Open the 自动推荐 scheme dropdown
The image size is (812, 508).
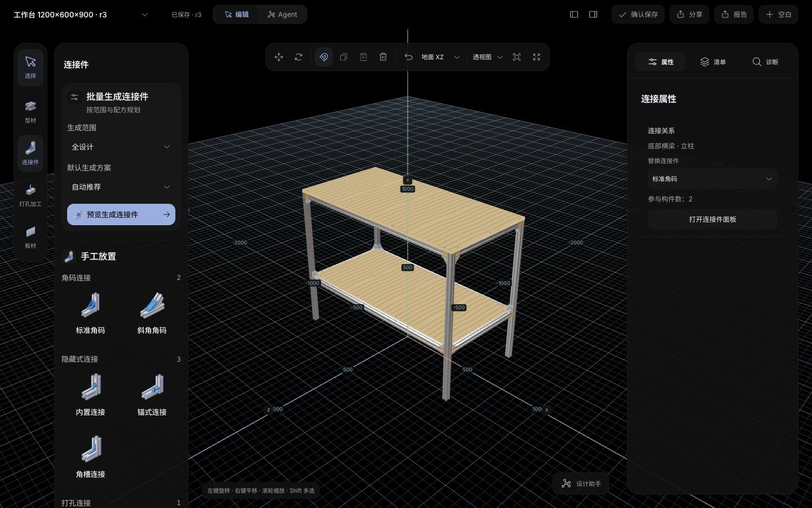coord(121,187)
